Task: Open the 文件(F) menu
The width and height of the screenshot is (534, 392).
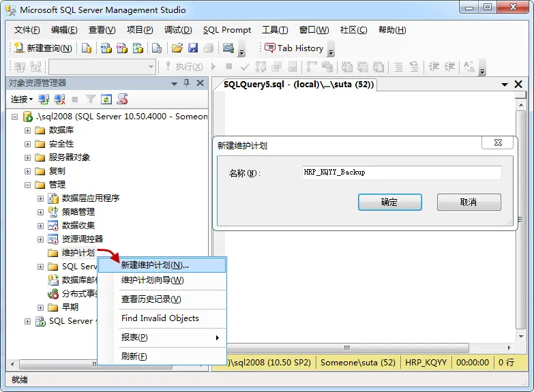Action: click(x=27, y=30)
